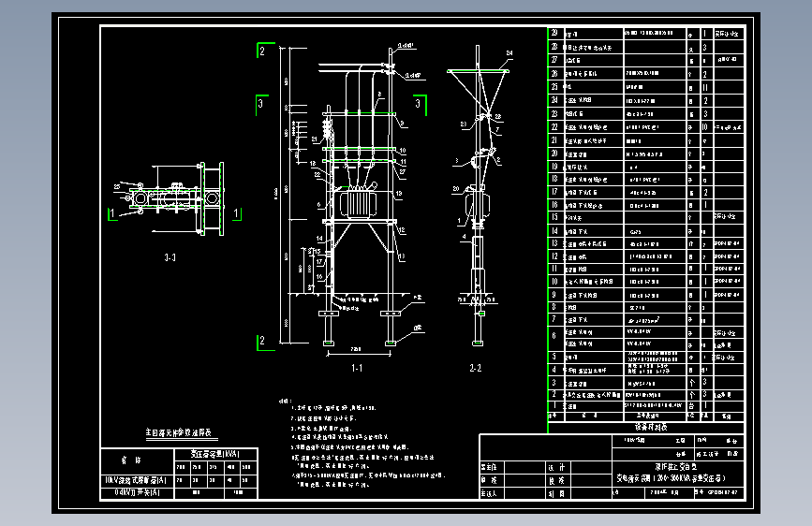This screenshot has width=812, height=526.
Task: Click callout "4" in the 2-2 view
Action: [x=464, y=236]
